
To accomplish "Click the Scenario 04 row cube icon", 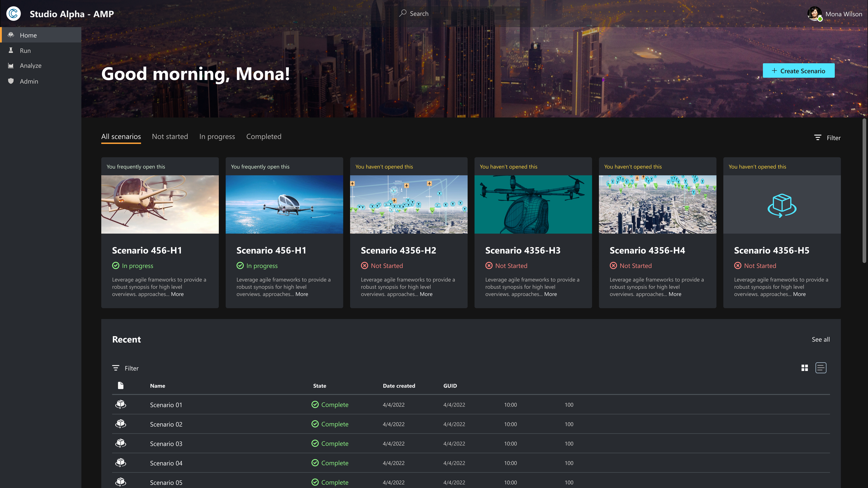I will click(x=121, y=463).
